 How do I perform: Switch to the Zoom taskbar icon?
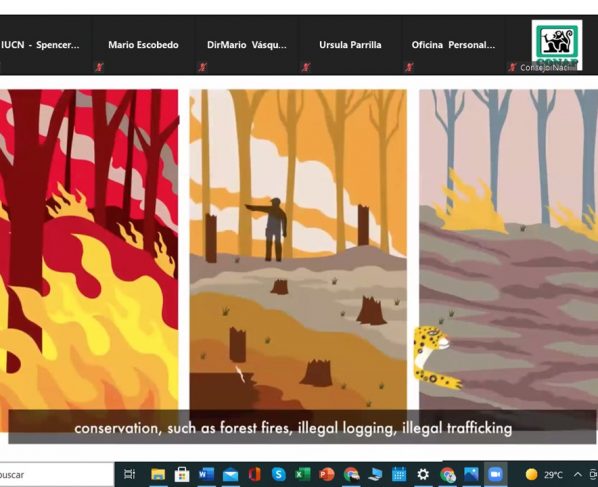click(x=495, y=474)
